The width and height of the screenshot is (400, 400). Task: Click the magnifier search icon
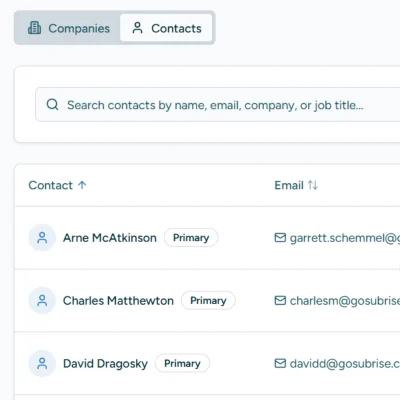(52, 105)
